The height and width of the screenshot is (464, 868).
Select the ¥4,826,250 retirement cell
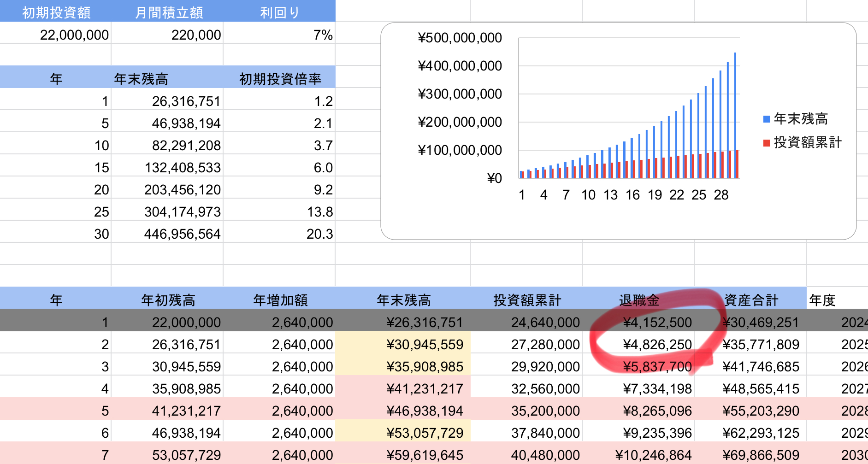point(657,345)
